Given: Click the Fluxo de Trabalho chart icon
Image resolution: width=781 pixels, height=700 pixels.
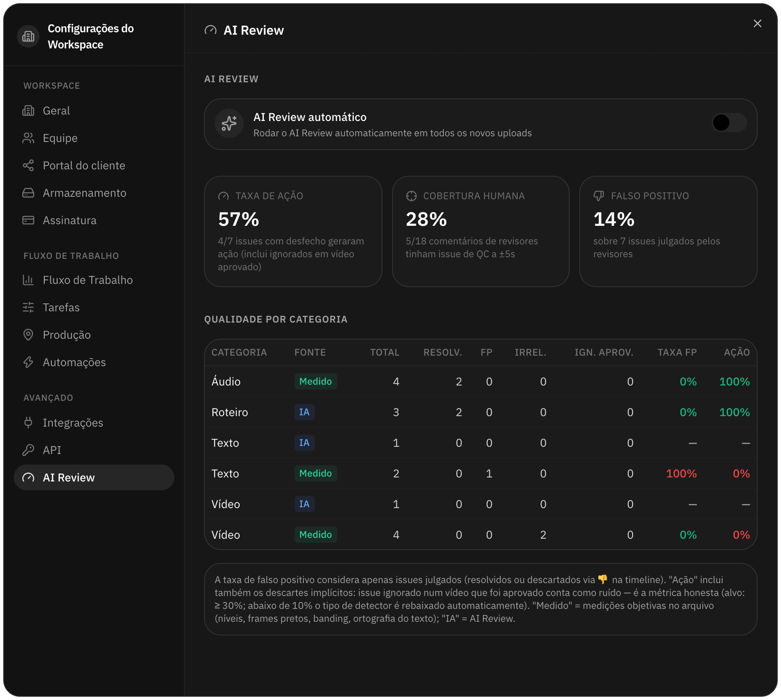Looking at the screenshot, I should (28, 280).
